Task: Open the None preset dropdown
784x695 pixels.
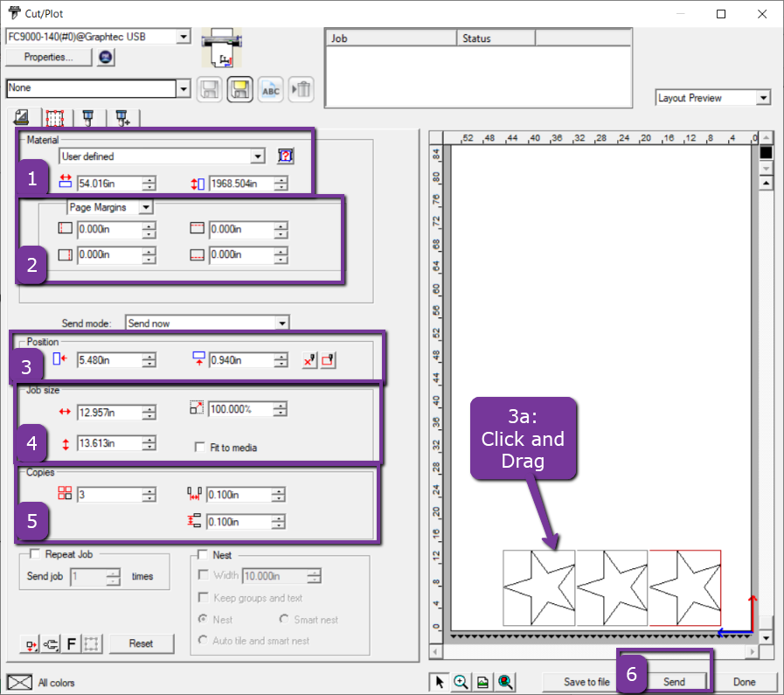Action: pos(184,88)
